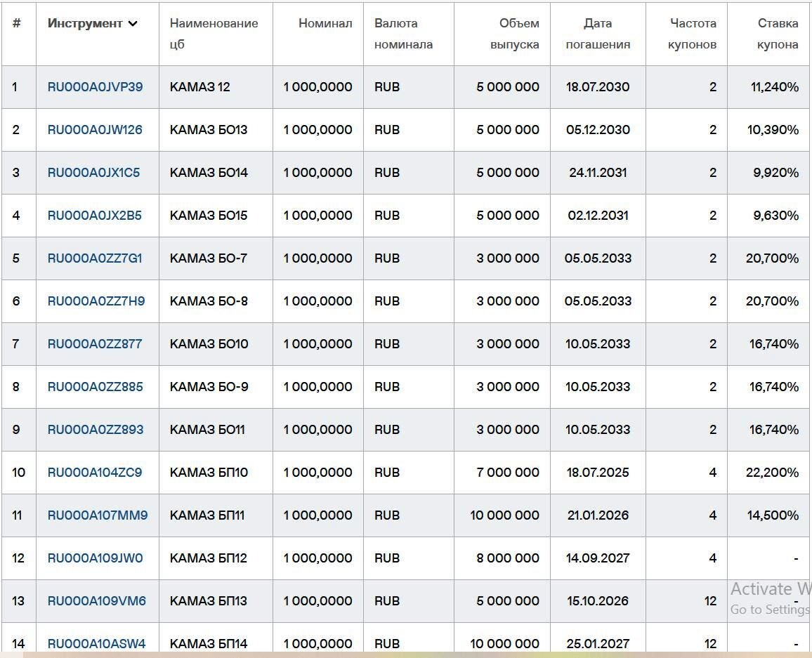Viewport: 812px width, 658px height.
Task: Click issue volume 7 000 000
Action: (507, 473)
